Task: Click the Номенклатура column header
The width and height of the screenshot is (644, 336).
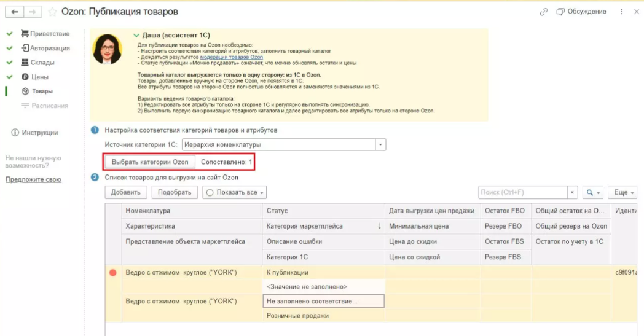Action: [x=191, y=211]
